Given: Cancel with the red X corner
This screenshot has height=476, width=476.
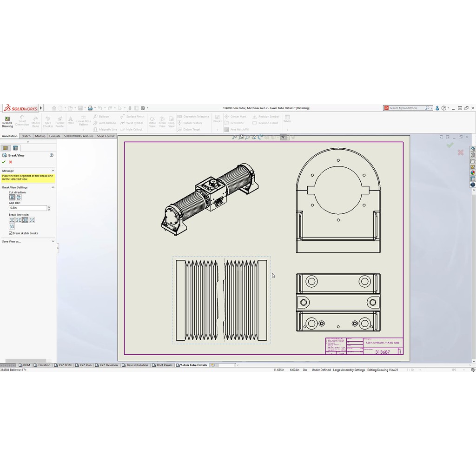Looking at the screenshot, I should pyautogui.click(x=461, y=152).
